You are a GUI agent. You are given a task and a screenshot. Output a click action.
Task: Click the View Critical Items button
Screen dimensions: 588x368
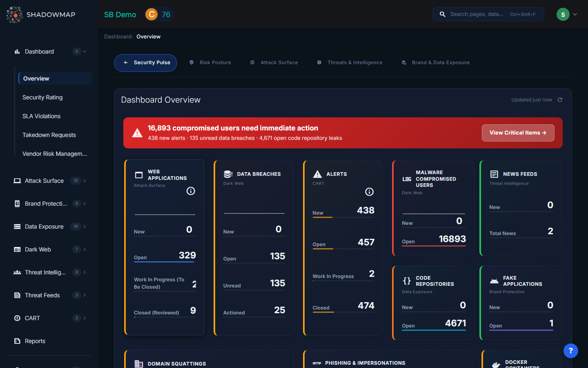tap(518, 132)
